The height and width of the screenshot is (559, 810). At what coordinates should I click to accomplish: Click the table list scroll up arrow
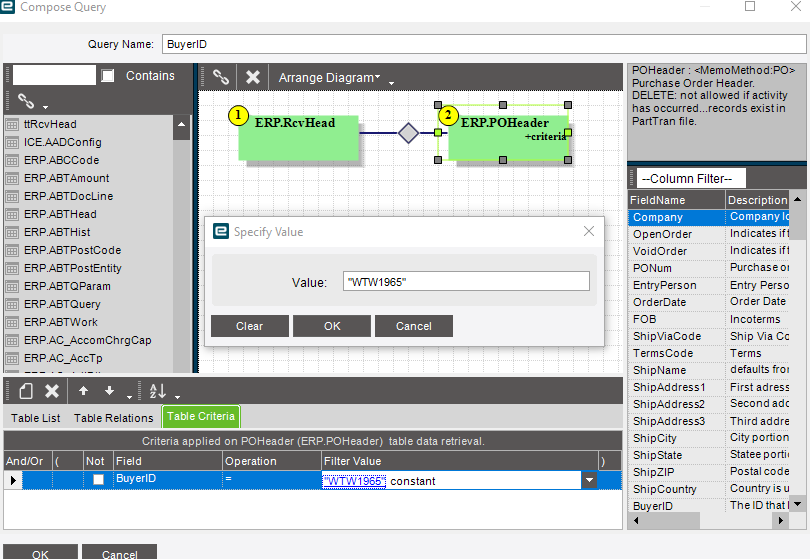[x=181, y=125]
